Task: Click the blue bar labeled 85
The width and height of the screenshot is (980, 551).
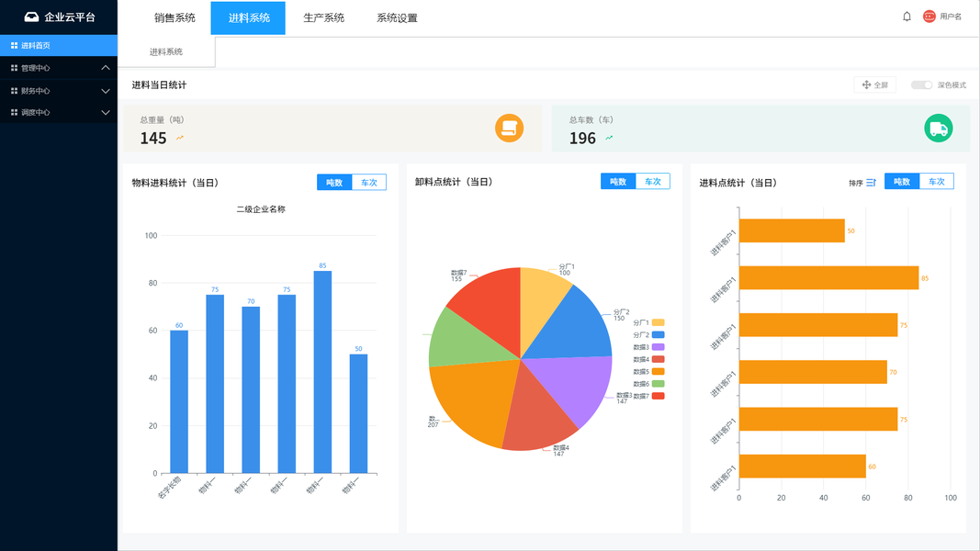Action: tap(322, 372)
